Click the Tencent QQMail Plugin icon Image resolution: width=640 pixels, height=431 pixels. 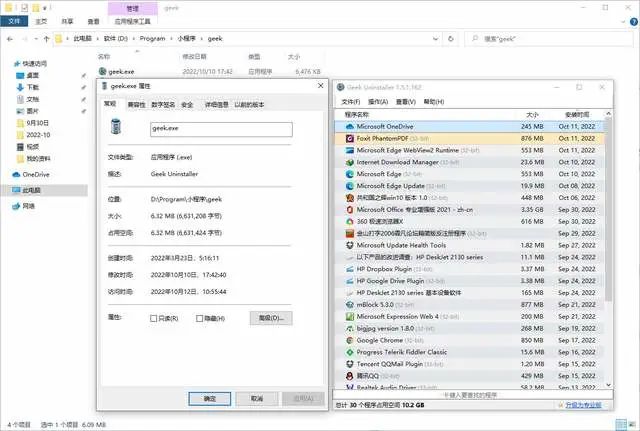point(350,364)
